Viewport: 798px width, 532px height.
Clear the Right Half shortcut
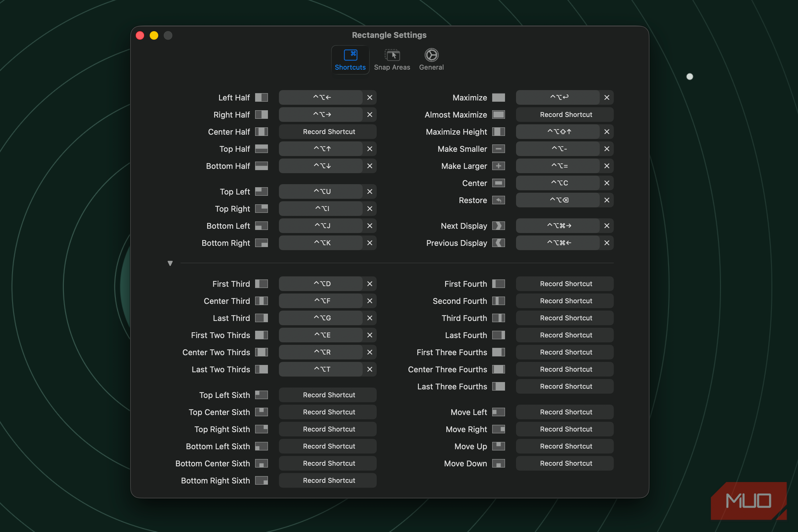click(370, 115)
